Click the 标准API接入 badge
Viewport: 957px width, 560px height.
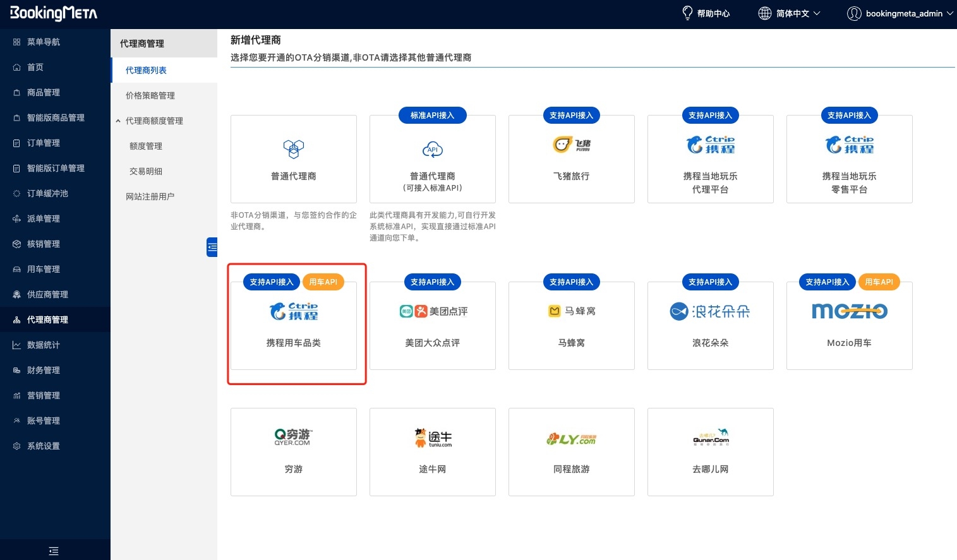[432, 116]
